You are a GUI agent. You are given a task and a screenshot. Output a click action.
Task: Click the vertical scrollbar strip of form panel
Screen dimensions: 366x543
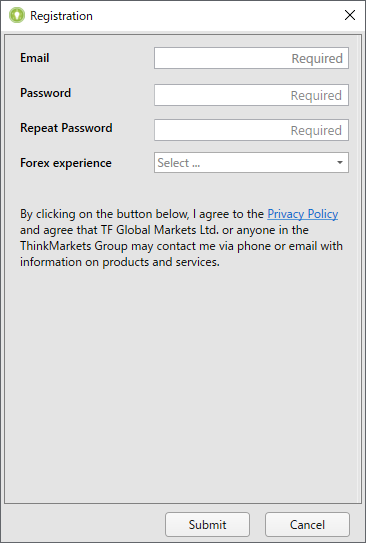pyautogui.click(x=359, y=268)
